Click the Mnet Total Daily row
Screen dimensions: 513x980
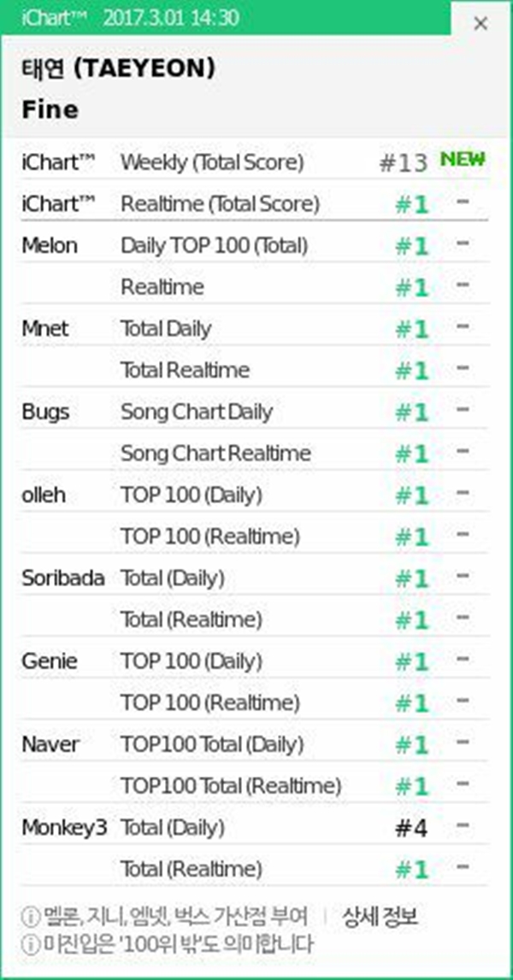(x=166, y=329)
